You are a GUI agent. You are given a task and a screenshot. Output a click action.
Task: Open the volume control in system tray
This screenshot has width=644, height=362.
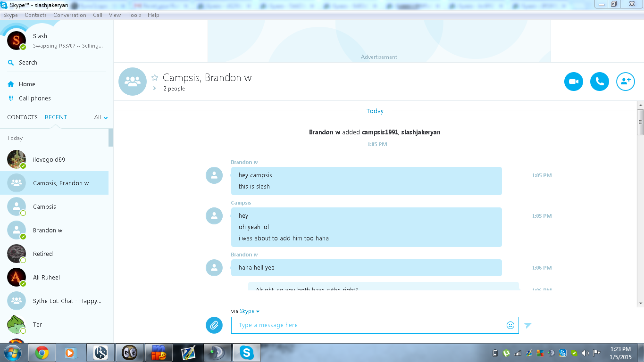coord(585,353)
